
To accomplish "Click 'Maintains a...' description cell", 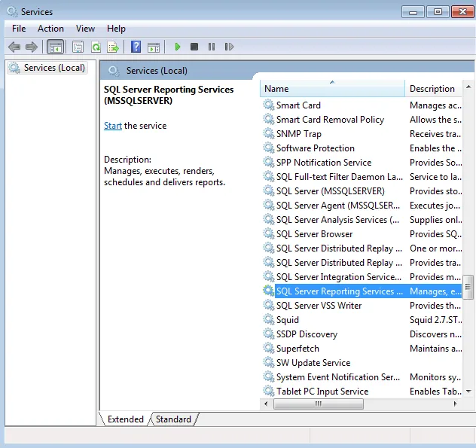I will 435,348.
